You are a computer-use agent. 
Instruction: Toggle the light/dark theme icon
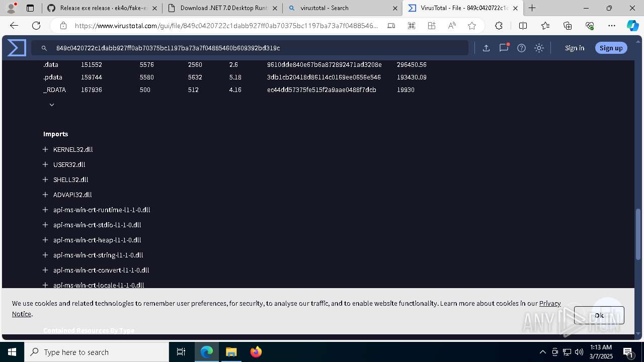(x=539, y=48)
